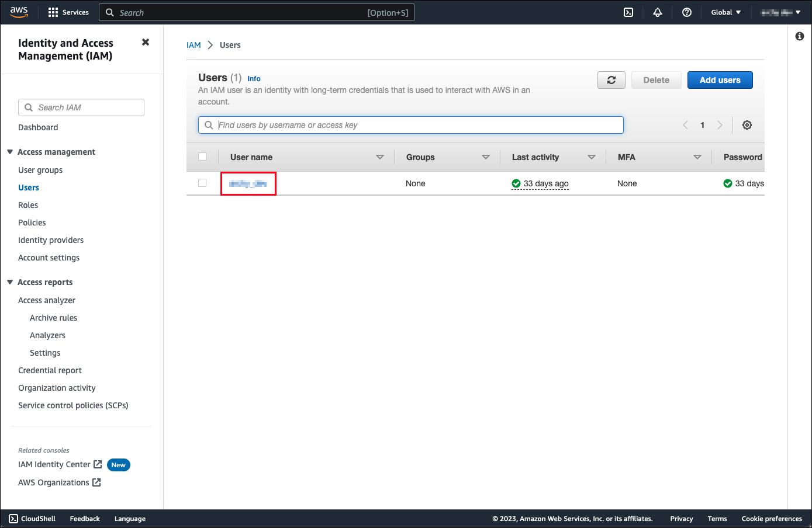
Task: Open Settings under Access analyzer
Action: [x=45, y=353]
